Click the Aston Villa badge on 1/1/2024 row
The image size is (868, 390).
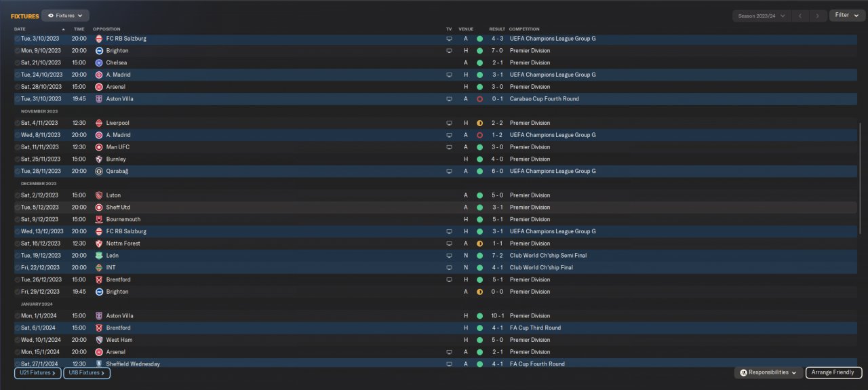tap(99, 316)
